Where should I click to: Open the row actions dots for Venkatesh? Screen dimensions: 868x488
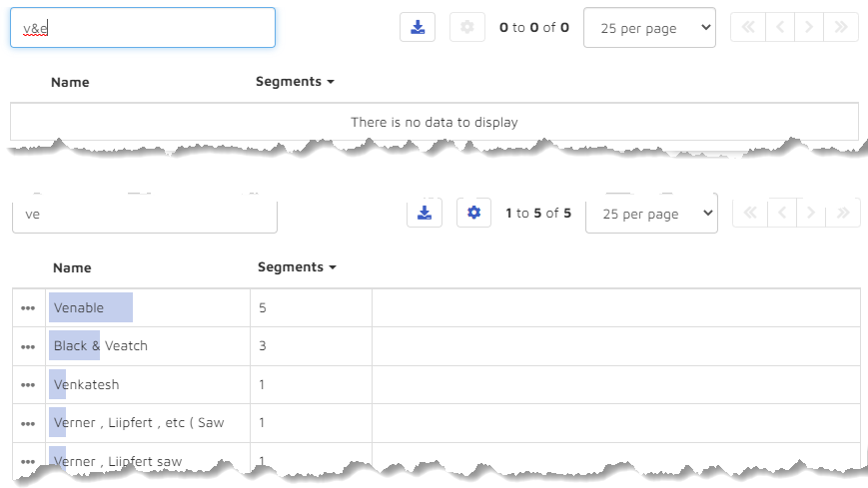[x=28, y=385]
